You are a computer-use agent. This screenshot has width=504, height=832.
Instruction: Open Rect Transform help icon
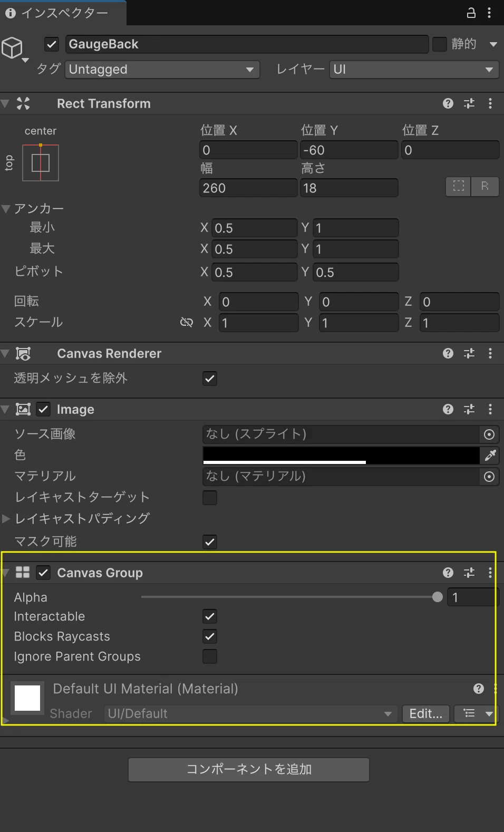point(448,103)
